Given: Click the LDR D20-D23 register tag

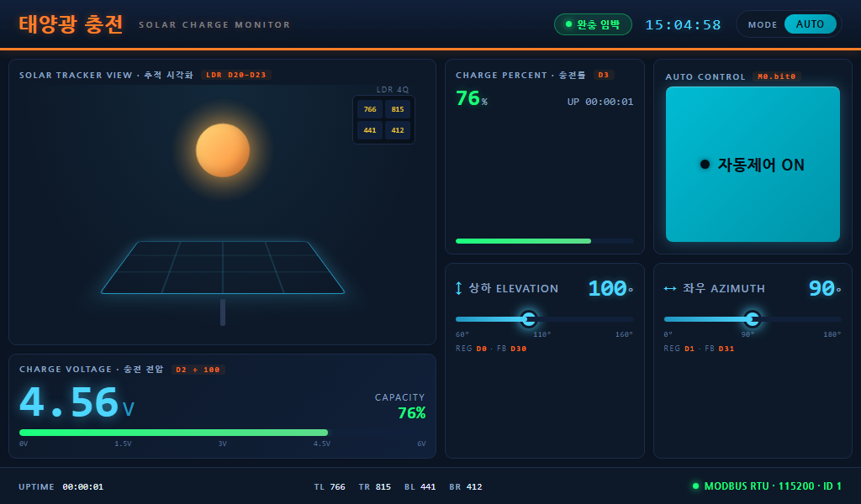Looking at the screenshot, I should 236,75.
